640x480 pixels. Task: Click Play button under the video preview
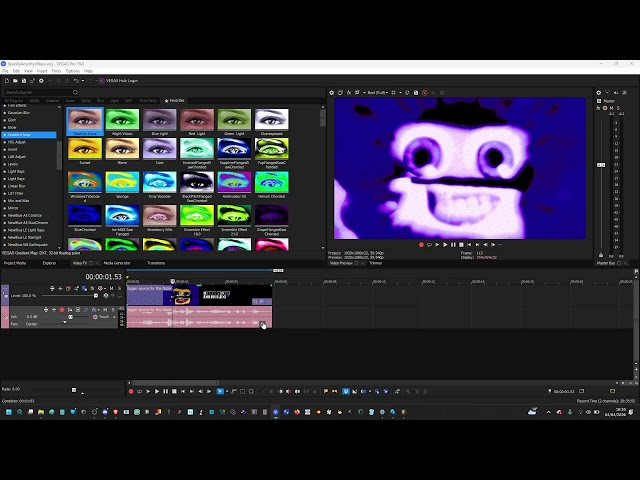445,245
